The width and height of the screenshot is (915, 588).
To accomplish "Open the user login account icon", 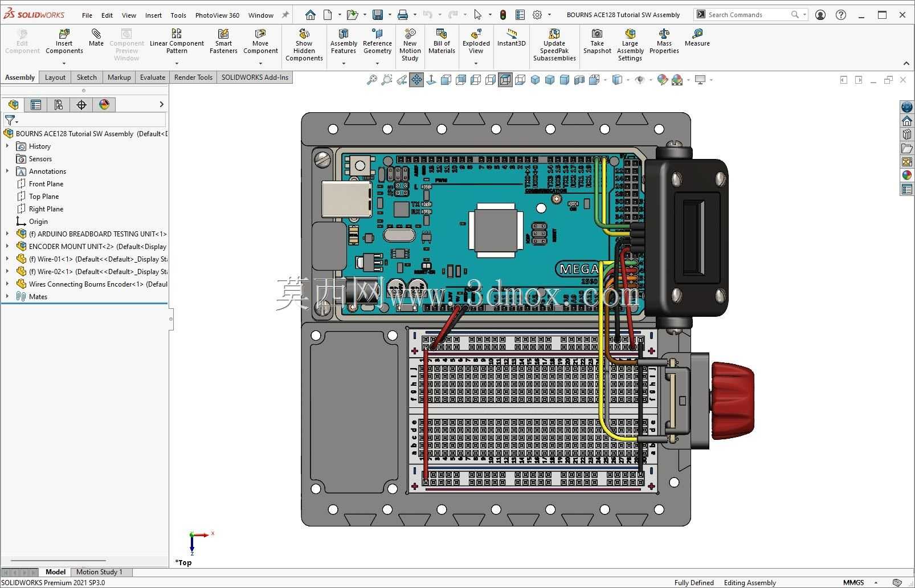I will (x=820, y=15).
